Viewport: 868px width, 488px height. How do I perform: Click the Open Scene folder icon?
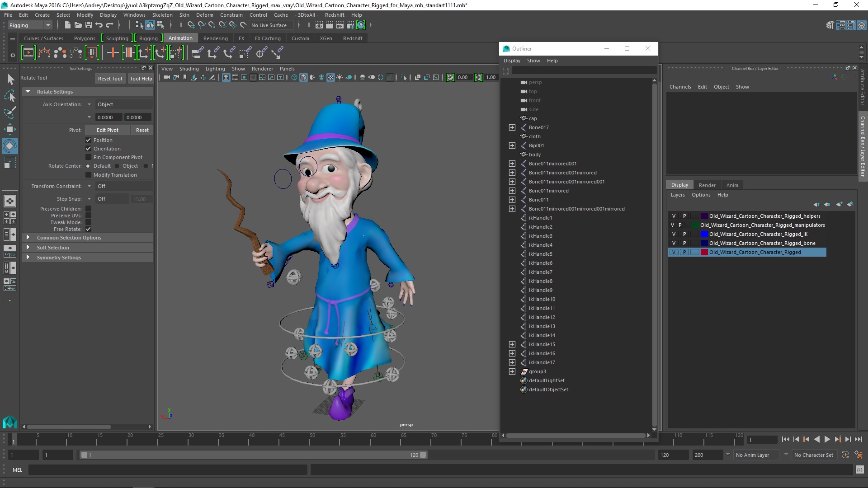coord(78,25)
